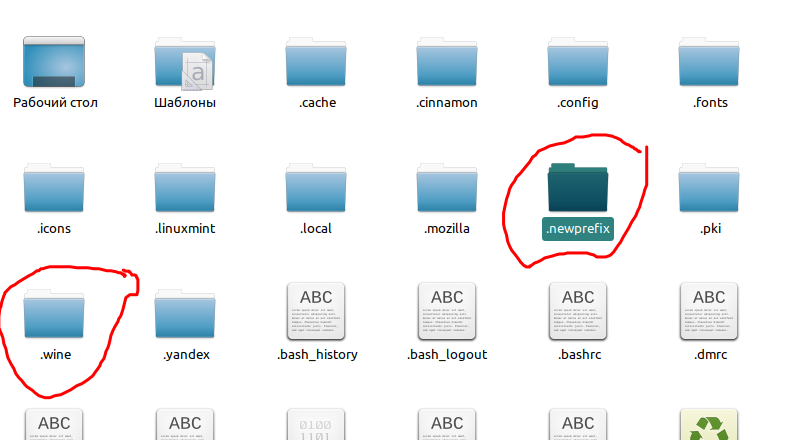Click the green recycle trash icon

click(x=709, y=424)
